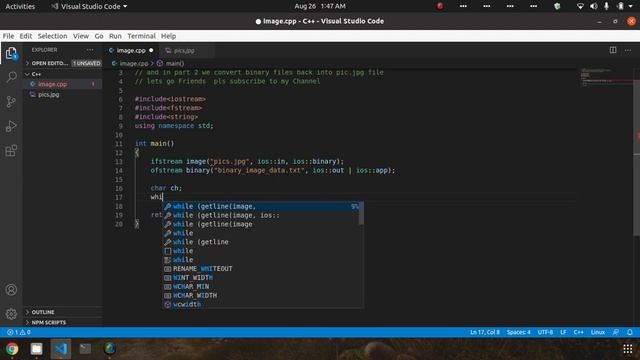Open the File menu
The height and width of the screenshot is (360, 640).
pos(8,36)
